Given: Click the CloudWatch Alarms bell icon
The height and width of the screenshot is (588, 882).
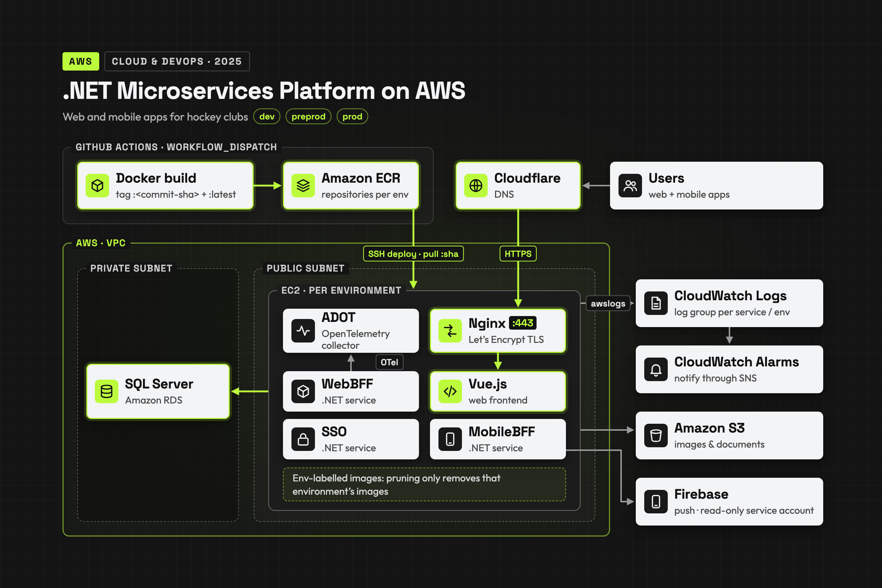Looking at the screenshot, I should coord(656,369).
